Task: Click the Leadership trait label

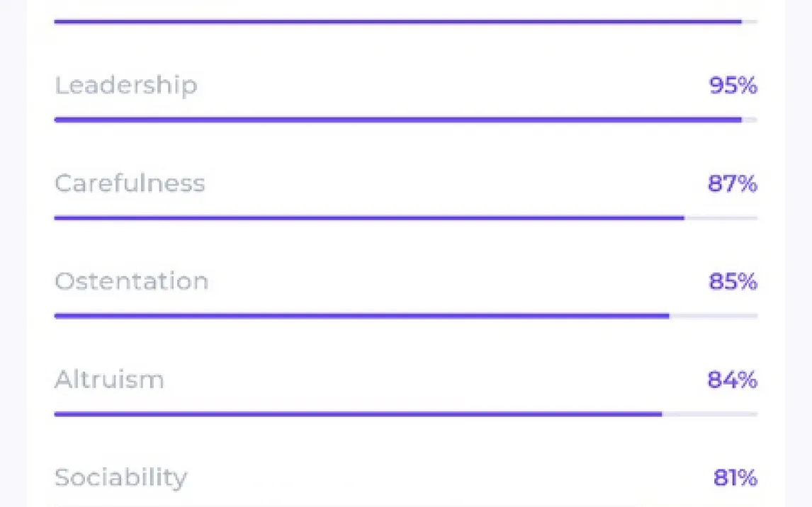Action: point(125,86)
